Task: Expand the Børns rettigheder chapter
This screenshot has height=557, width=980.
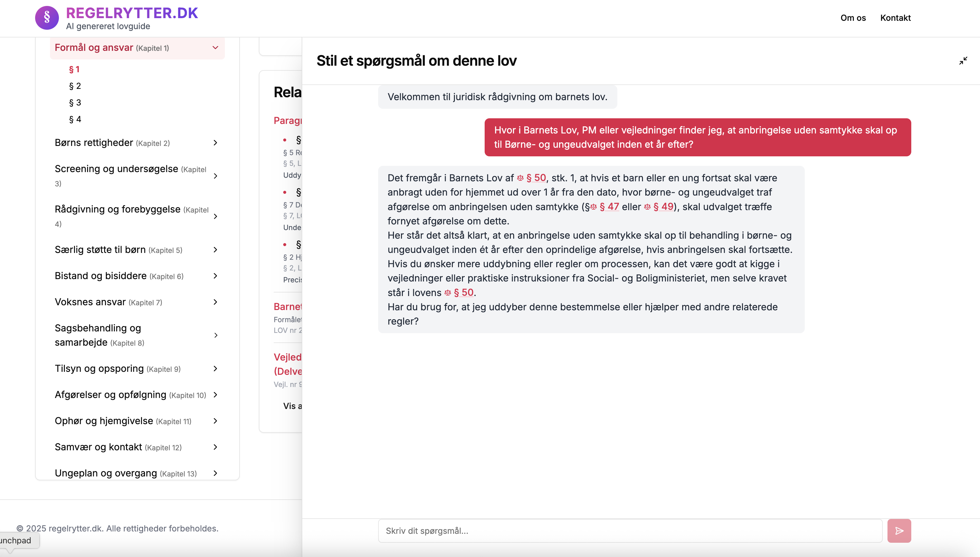Action: click(215, 143)
